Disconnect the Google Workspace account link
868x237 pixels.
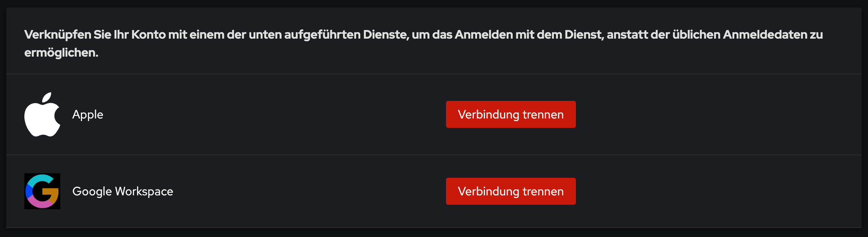tap(510, 191)
